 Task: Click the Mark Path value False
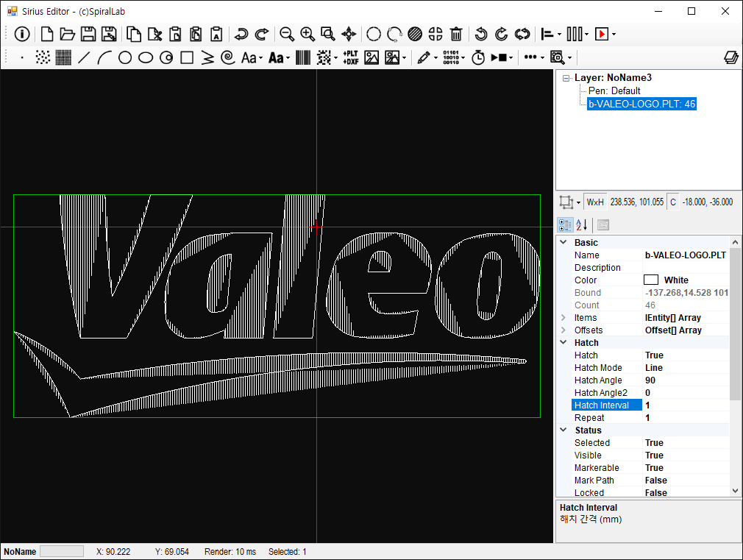tap(685, 481)
